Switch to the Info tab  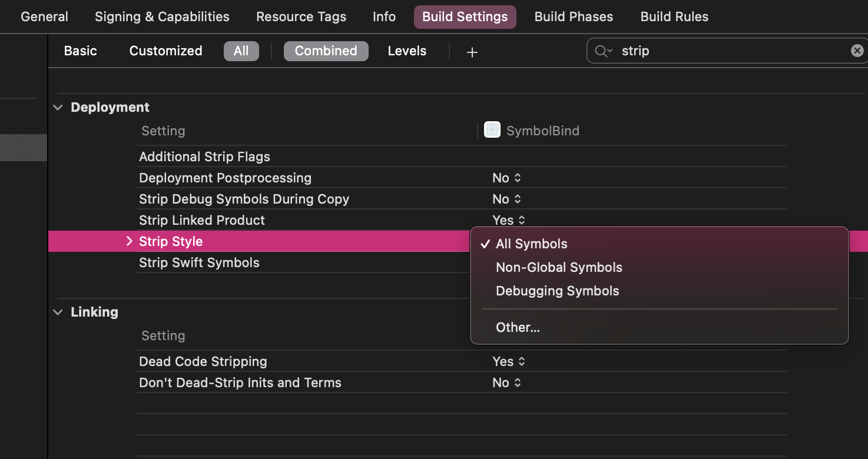click(x=384, y=16)
